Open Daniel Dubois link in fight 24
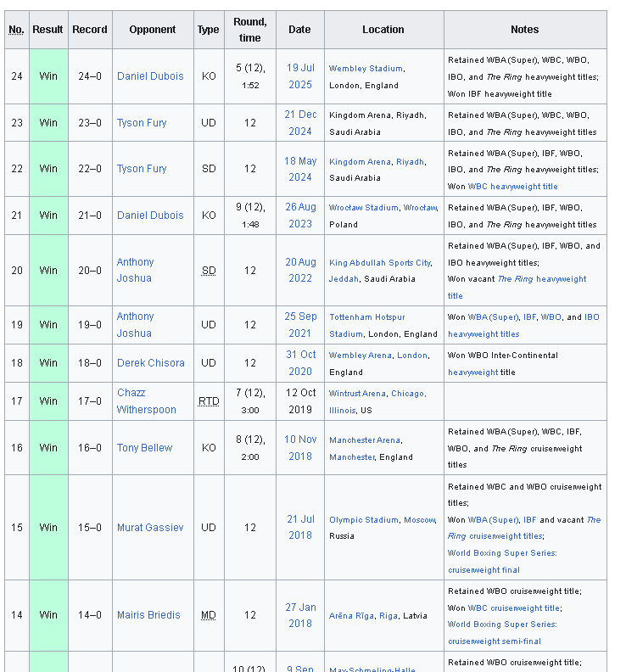The height and width of the screenshot is (672, 626). coord(150,76)
